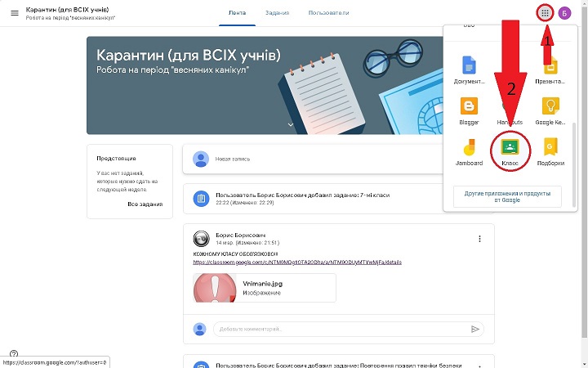The image size is (588, 368).
Task: Expand class banner details chevron
Action: (290, 124)
